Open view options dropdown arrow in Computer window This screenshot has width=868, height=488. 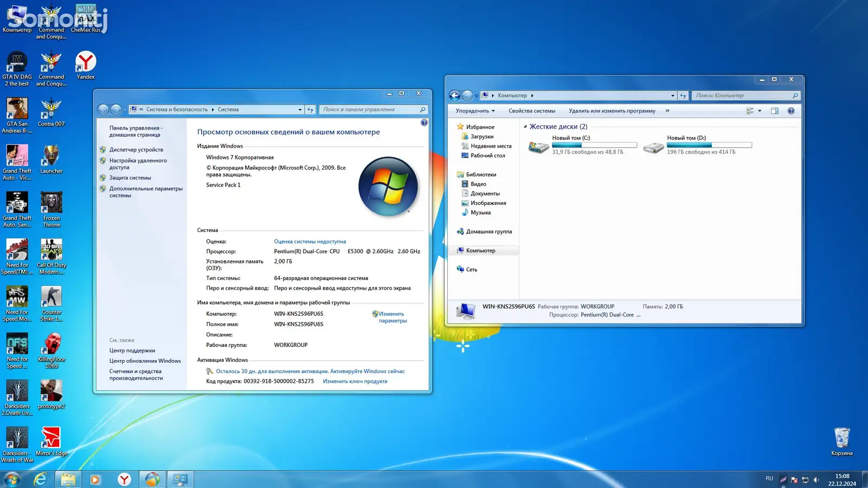click(760, 111)
